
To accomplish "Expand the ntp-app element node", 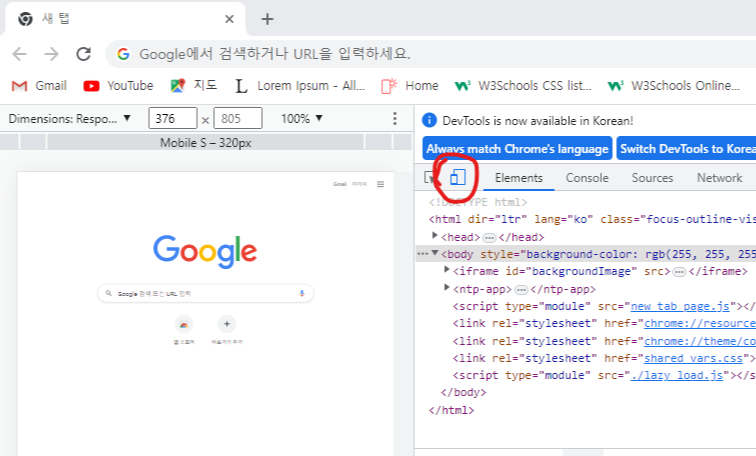I will [x=446, y=288].
